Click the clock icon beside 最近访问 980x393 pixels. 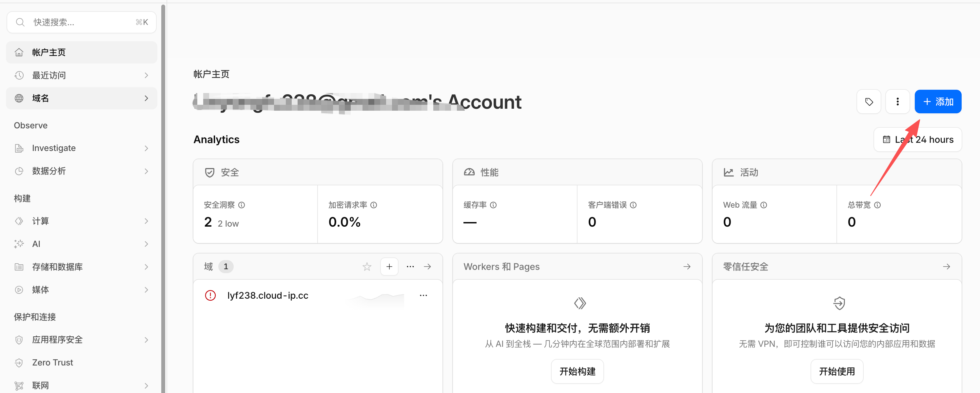coord(19,75)
